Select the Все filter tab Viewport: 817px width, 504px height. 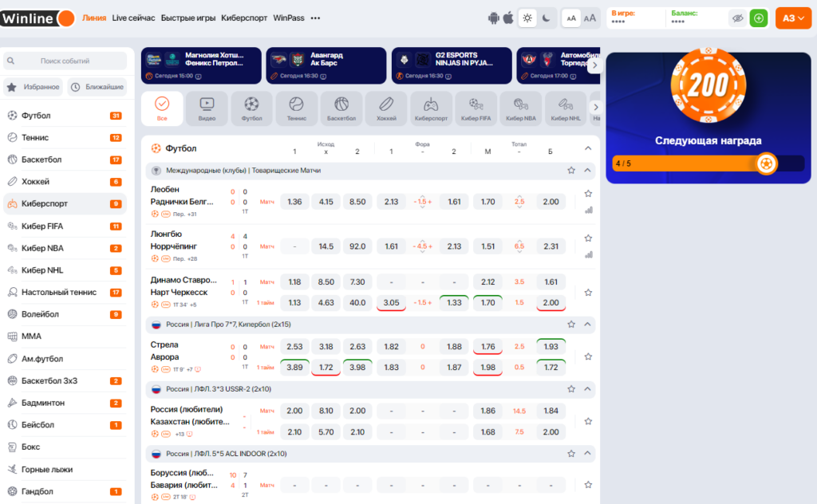(162, 108)
